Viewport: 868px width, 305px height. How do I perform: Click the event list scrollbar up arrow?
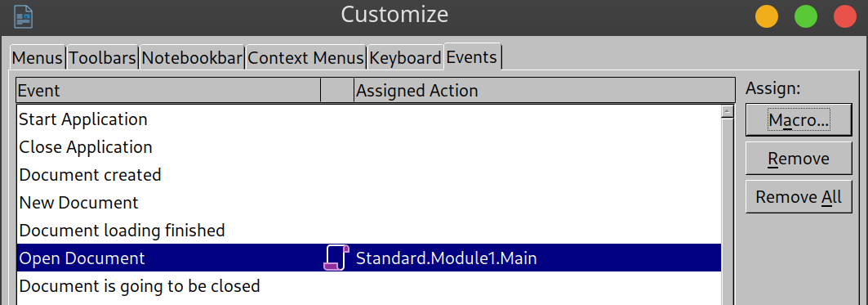728,111
